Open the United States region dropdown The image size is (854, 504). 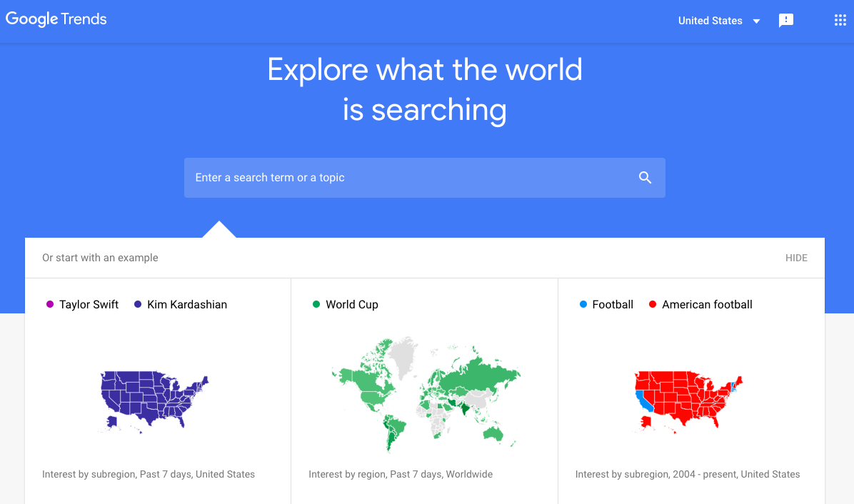710,21
